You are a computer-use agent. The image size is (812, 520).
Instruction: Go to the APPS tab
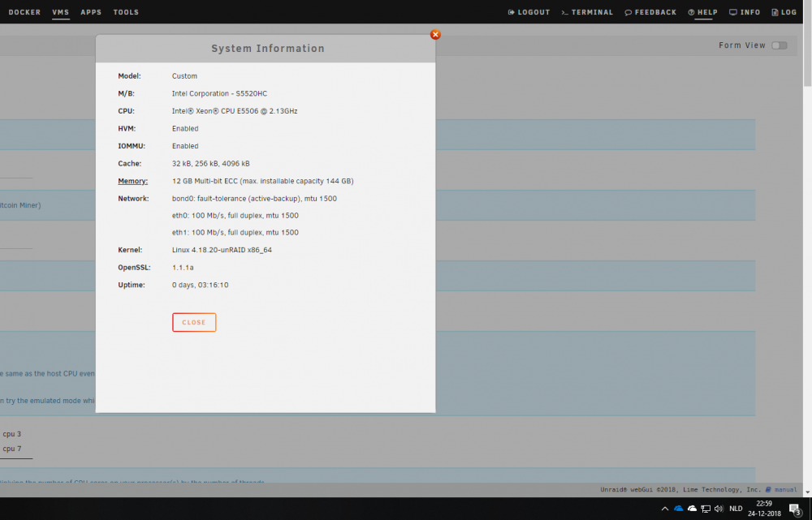(91, 12)
